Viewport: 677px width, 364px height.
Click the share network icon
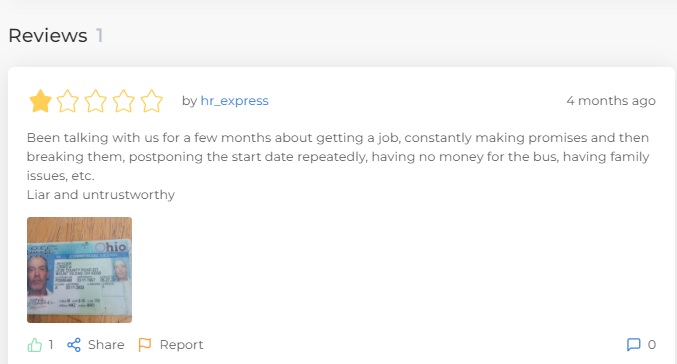tap(74, 345)
